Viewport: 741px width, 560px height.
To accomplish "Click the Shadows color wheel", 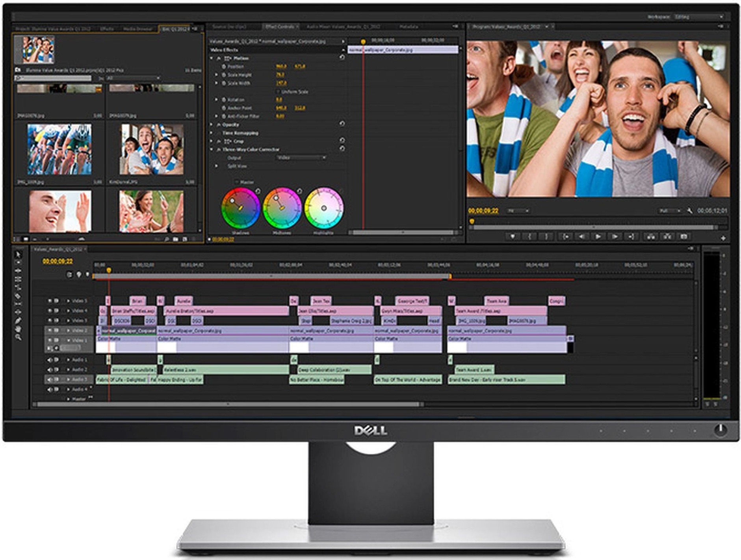I will coord(241,208).
